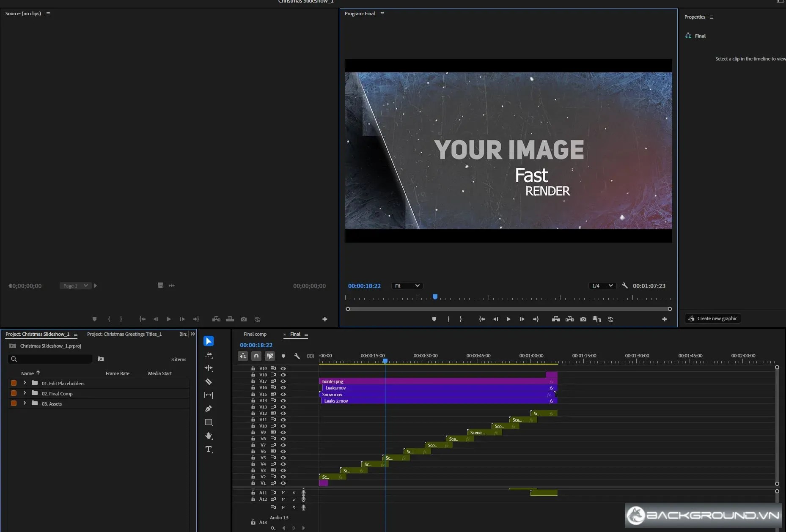Expand 02. Final Comp bin
This screenshot has height=532, width=786.
coord(25,393)
